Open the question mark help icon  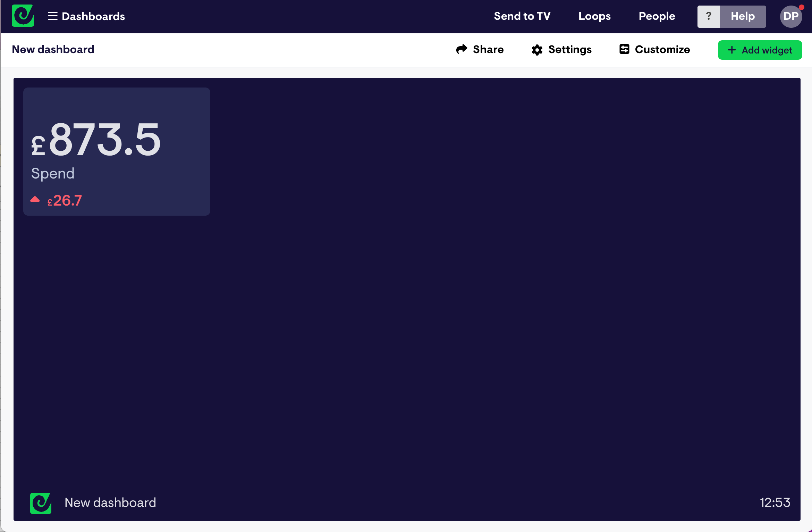point(709,16)
